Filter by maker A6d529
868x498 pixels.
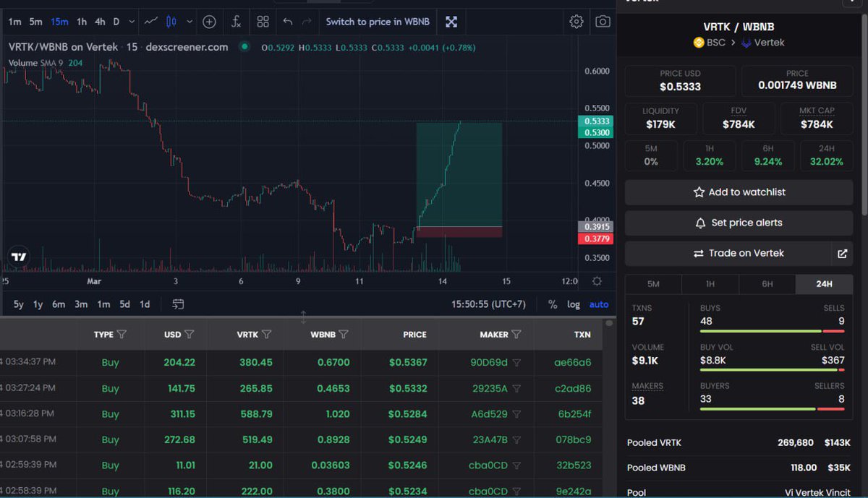coord(516,414)
